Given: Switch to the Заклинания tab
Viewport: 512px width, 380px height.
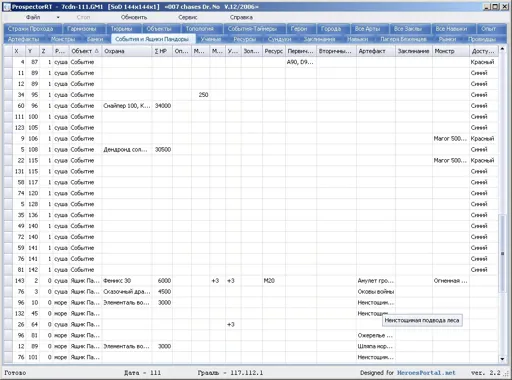Looking at the screenshot, I should (x=319, y=39).
